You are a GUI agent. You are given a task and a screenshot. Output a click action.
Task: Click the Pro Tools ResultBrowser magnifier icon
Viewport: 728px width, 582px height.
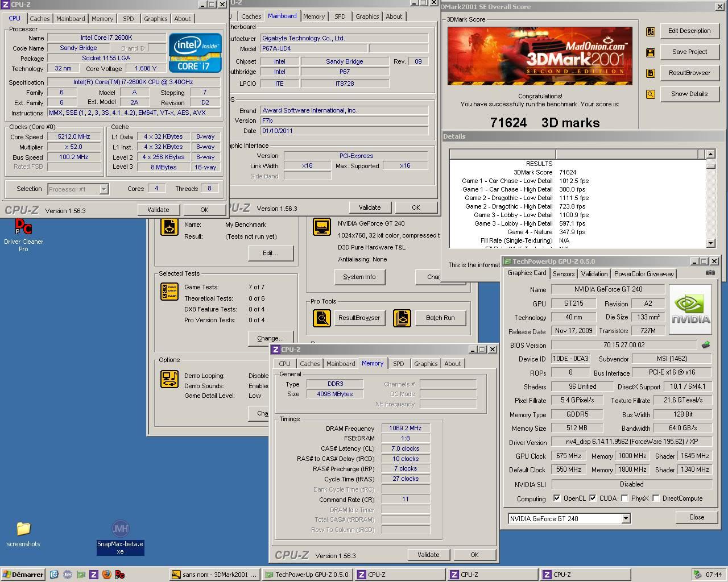[322, 318]
